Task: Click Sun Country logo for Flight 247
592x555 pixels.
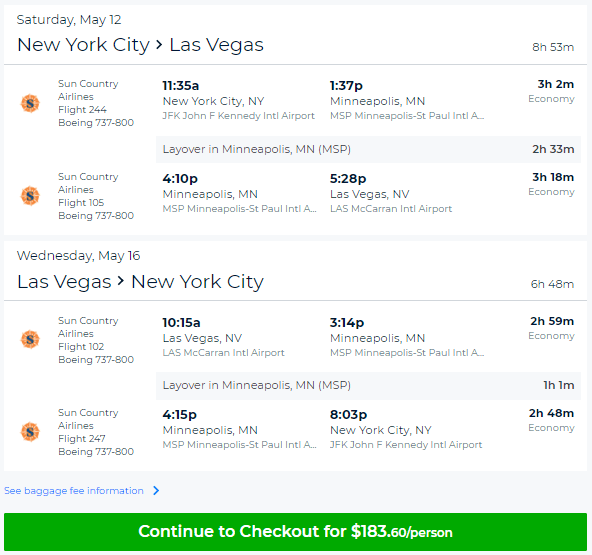Action: (x=30, y=432)
